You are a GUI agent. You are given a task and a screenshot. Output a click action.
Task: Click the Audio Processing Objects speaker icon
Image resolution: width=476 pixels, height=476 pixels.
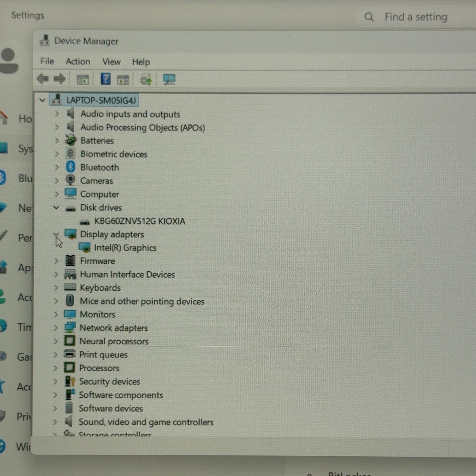coord(70,127)
